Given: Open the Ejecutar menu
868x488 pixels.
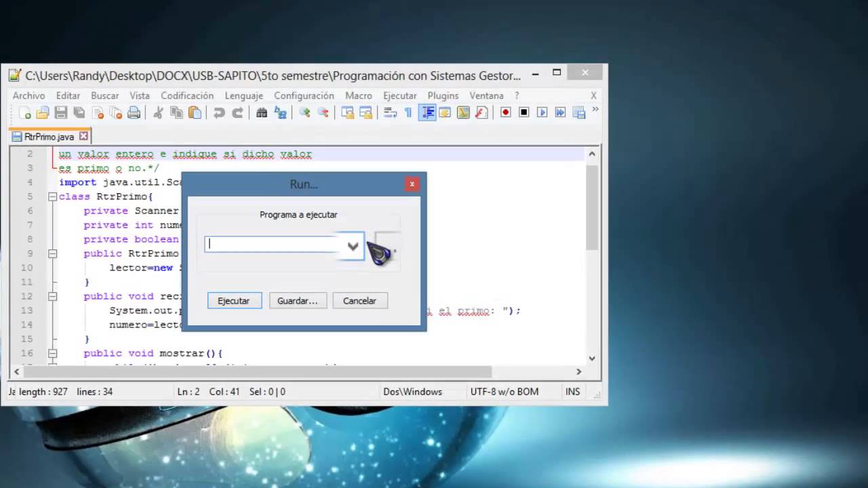Looking at the screenshot, I should coord(400,96).
